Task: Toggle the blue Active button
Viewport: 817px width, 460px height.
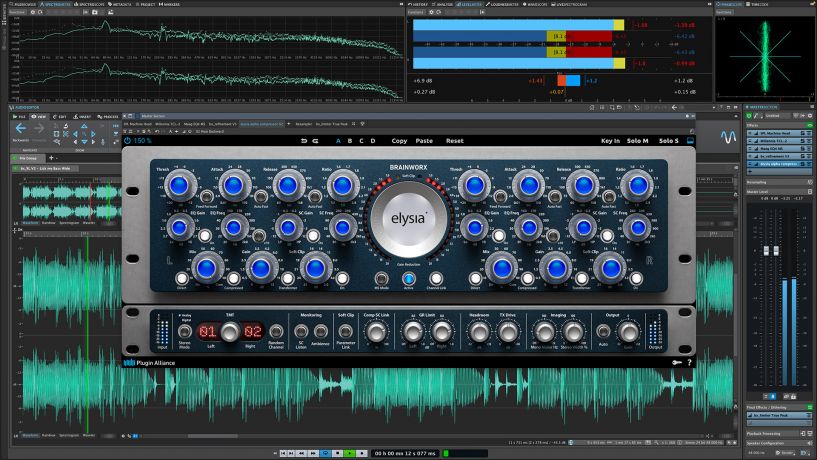Action: (x=408, y=279)
